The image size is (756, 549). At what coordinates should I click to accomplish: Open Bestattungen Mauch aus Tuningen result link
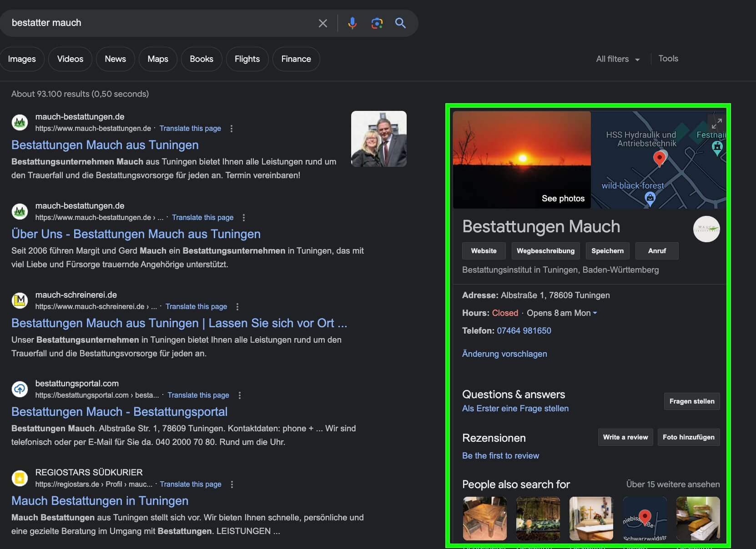tap(105, 145)
